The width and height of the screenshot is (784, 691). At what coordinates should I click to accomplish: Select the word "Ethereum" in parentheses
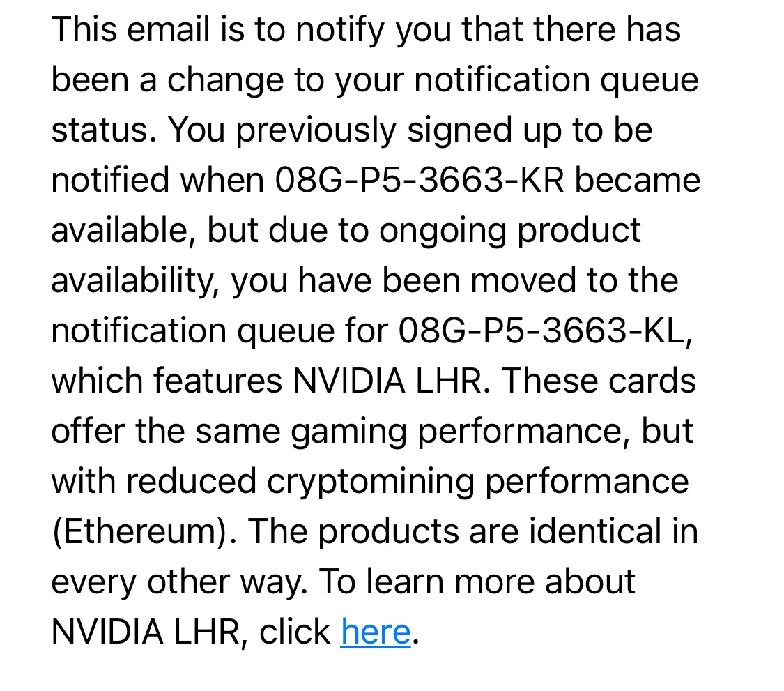coord(139,531)
